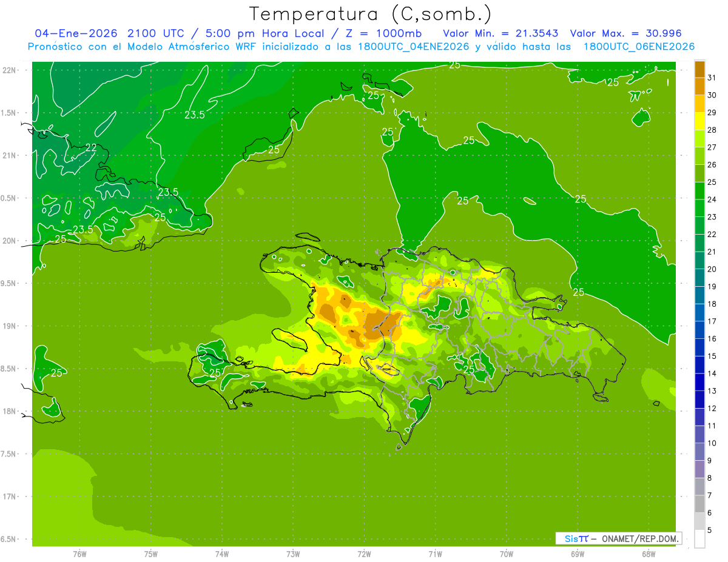The height and width of the screenshot is (562, 728).
Task: Click the "5" label on the color scale
Action: click(x=710, y=530)
